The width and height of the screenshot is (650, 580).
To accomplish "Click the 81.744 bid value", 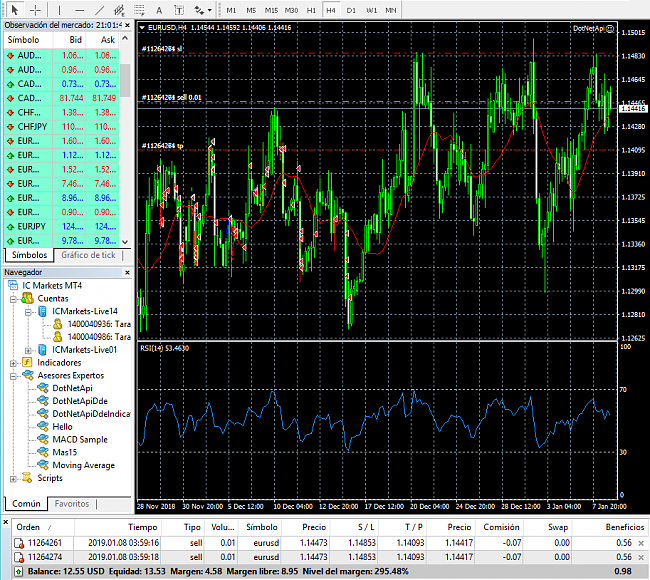I will click(71, 98).
